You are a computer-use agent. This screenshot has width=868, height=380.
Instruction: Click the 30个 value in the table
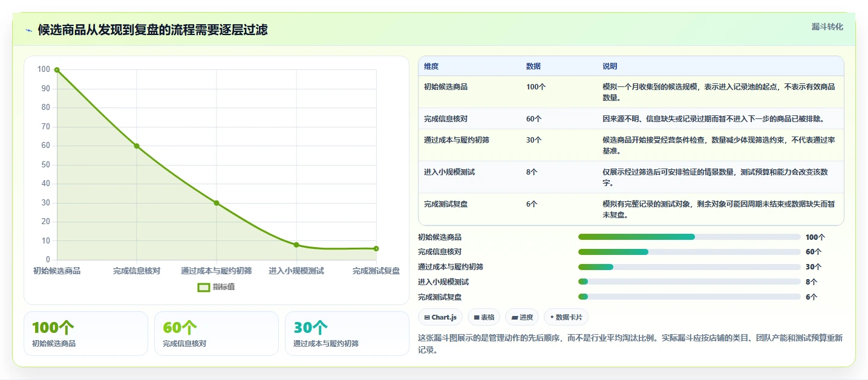click(x=534, y=140)
